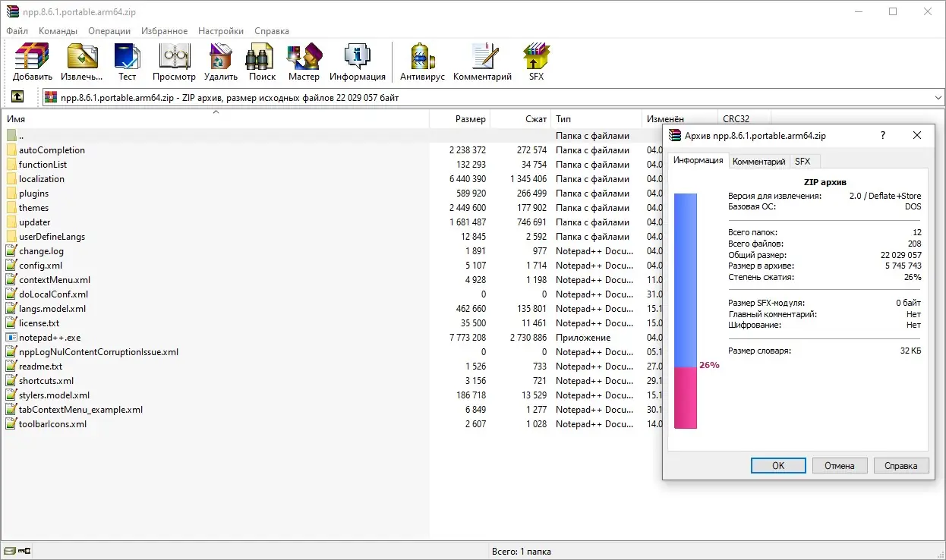
Task: Select the stylers.model.xml file name
Action: 55,395
